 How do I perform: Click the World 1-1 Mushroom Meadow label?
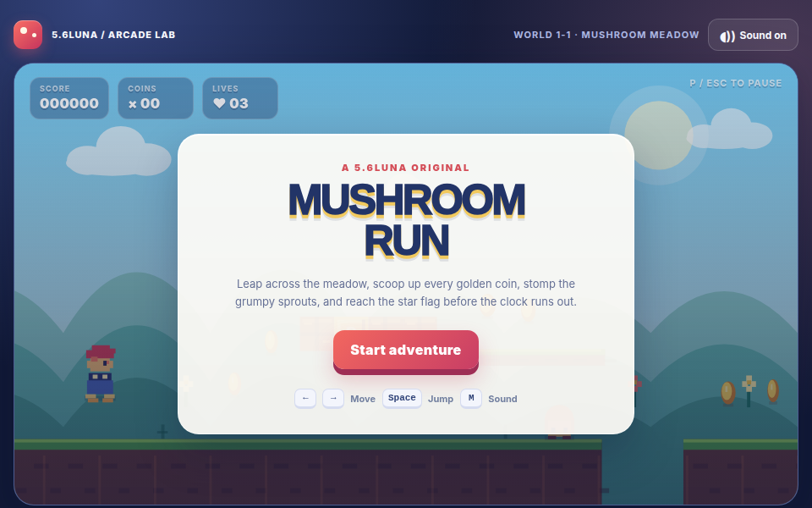[x=606, y=35]
